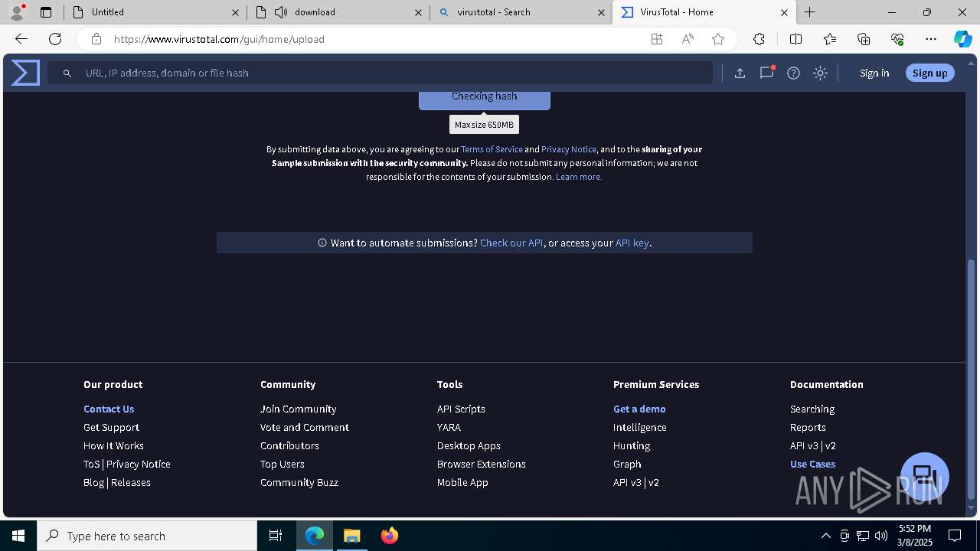Toggle the light/dark theme sun icon
The width and height of the screenshot is (980, 551).
pyautogui.click(x=820, y=73)
